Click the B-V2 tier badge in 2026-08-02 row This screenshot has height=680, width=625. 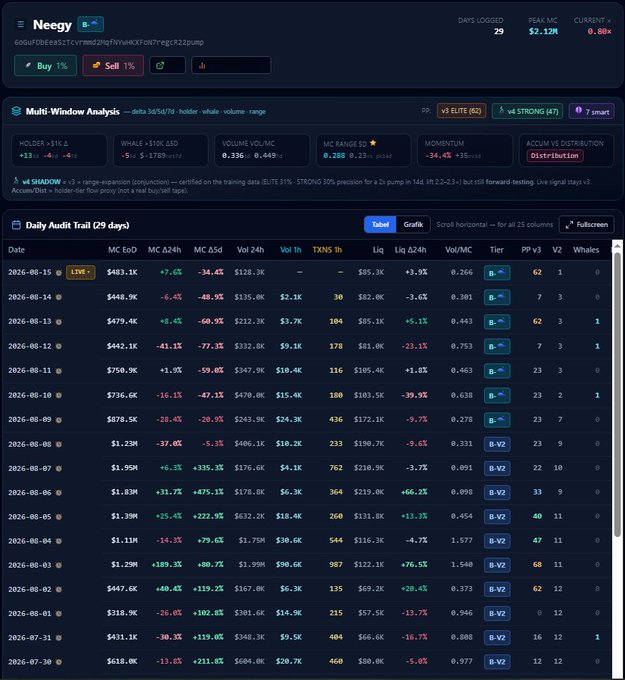497,589
